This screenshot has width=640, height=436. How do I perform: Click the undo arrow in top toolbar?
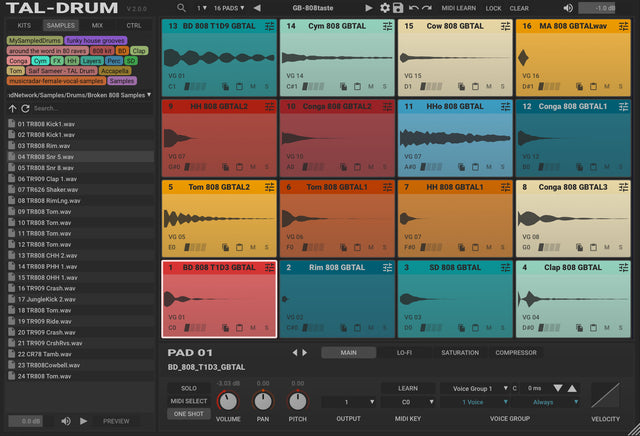413,8
